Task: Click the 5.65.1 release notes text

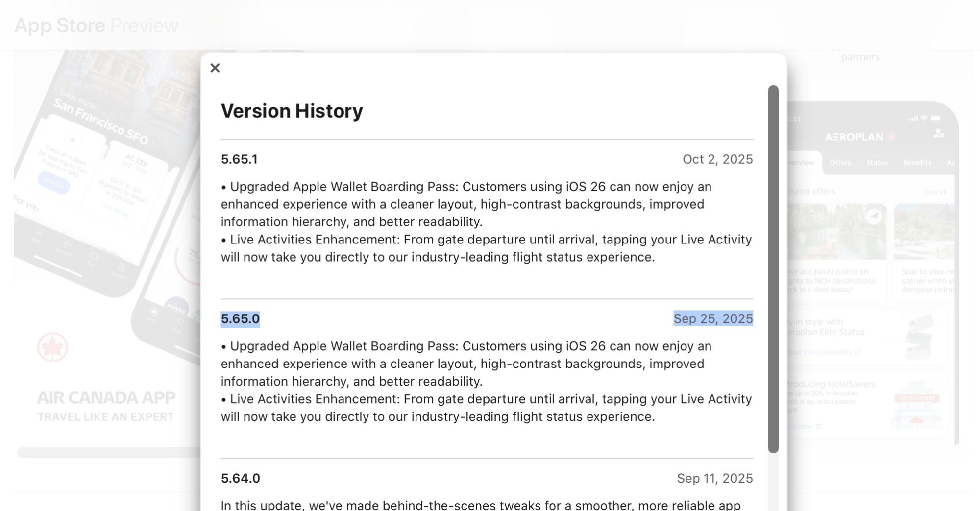Action: [487, 222]
